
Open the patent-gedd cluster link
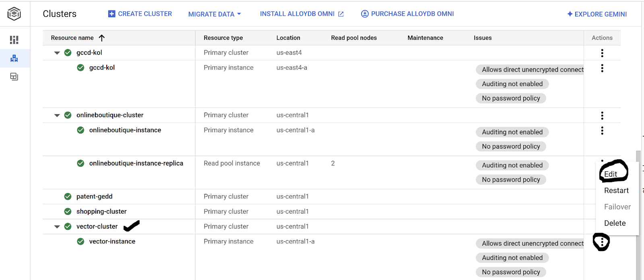point(94,196)
